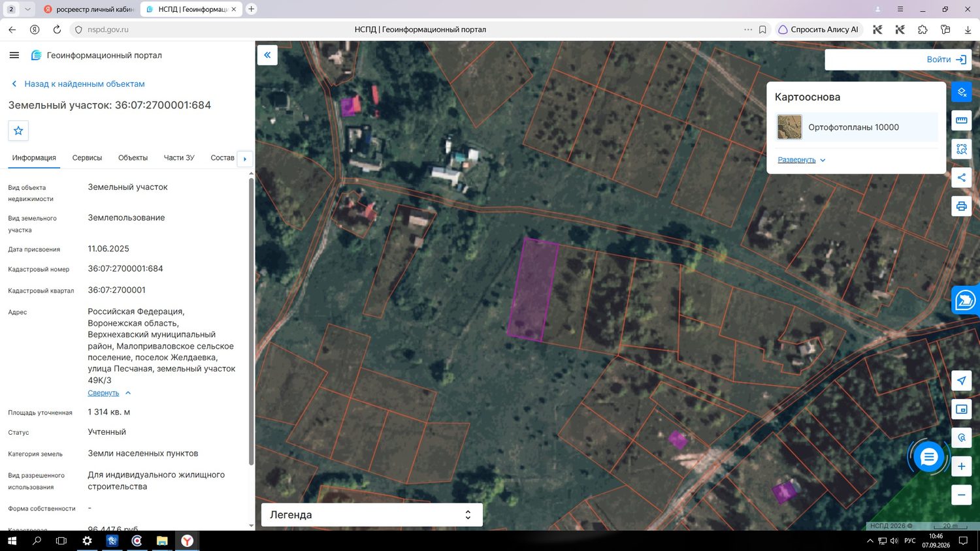Open the map layers panel button
This screenshot has height=551, width=980.
pos(962,92)
